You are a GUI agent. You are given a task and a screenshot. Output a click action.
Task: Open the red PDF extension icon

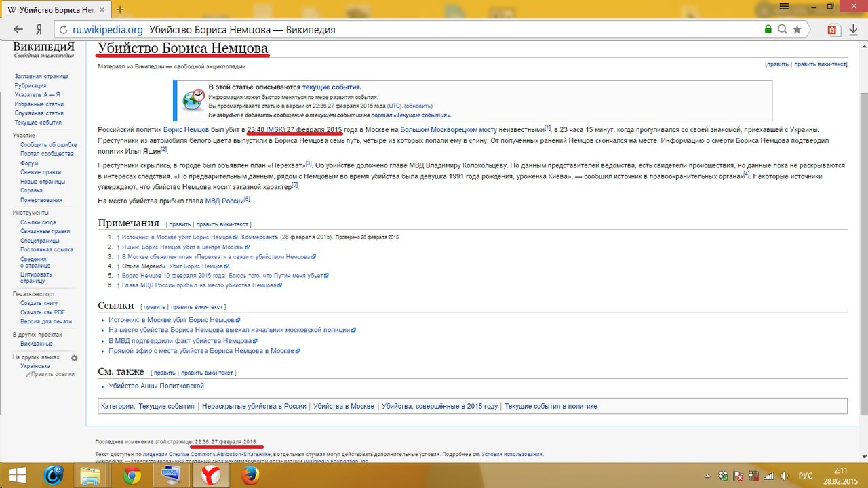tap(833, 30)
